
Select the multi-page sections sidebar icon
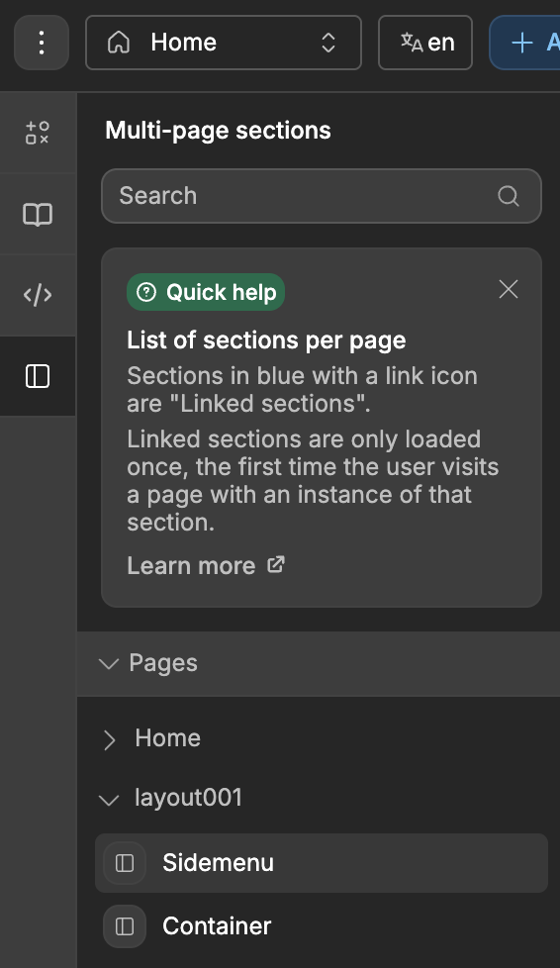38,376
